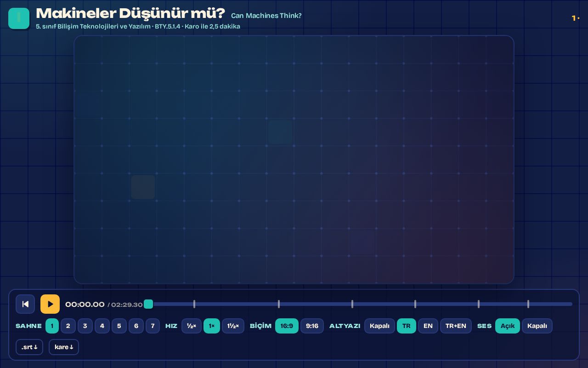Switch to scene 3
Screen dimensions: 588x368
point(85,326)
